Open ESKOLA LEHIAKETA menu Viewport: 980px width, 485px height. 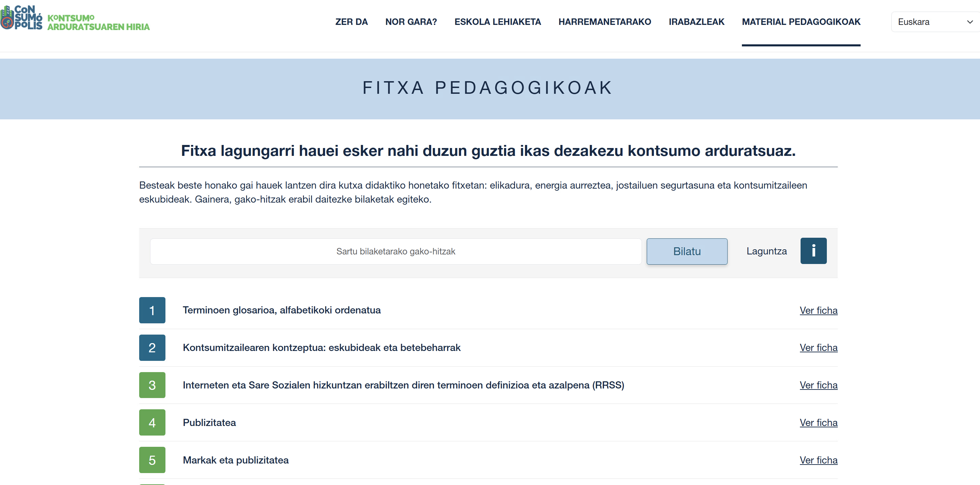click(498, 22)
